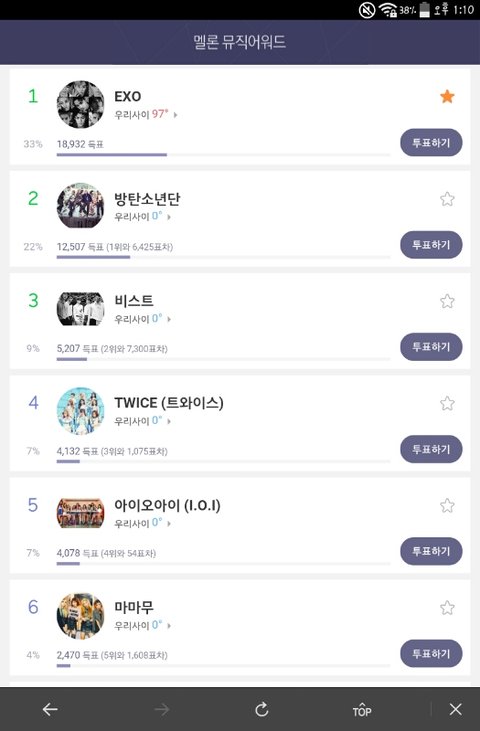Open the 멜론 뮤직어워드 header title

click(x=240, y=42)
